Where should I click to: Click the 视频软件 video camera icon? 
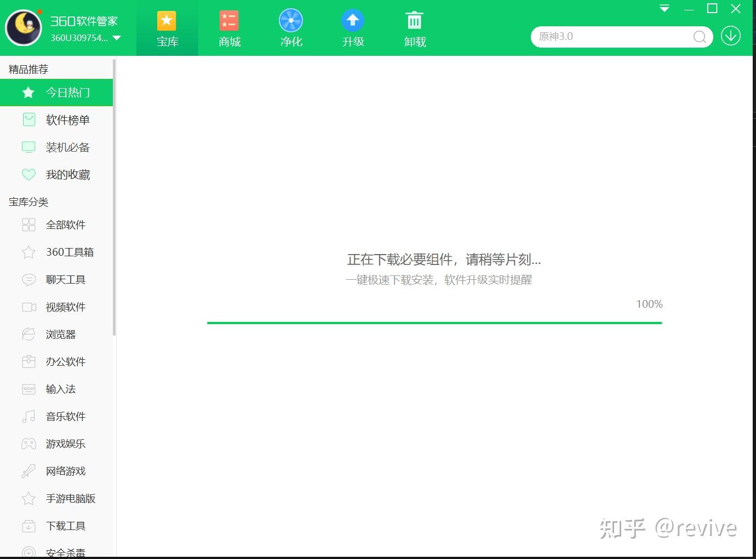pyautogui.click(x=28, y=307)
